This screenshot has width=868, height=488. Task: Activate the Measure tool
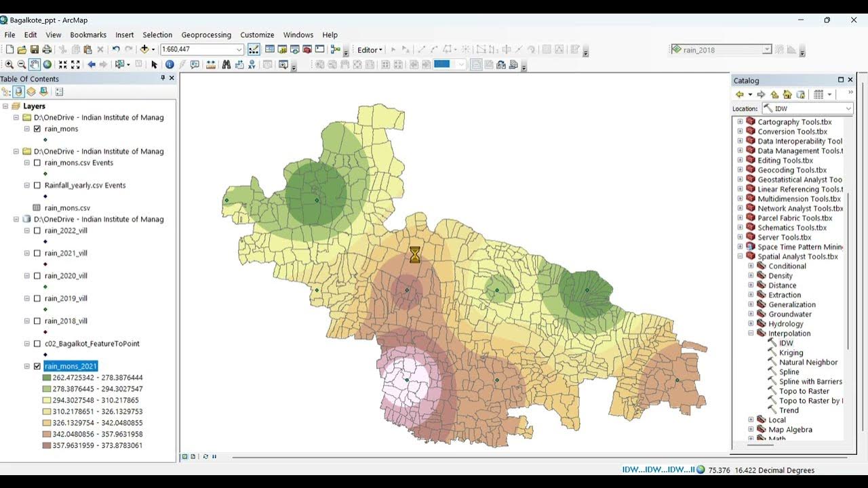click(x=211, y=64)
